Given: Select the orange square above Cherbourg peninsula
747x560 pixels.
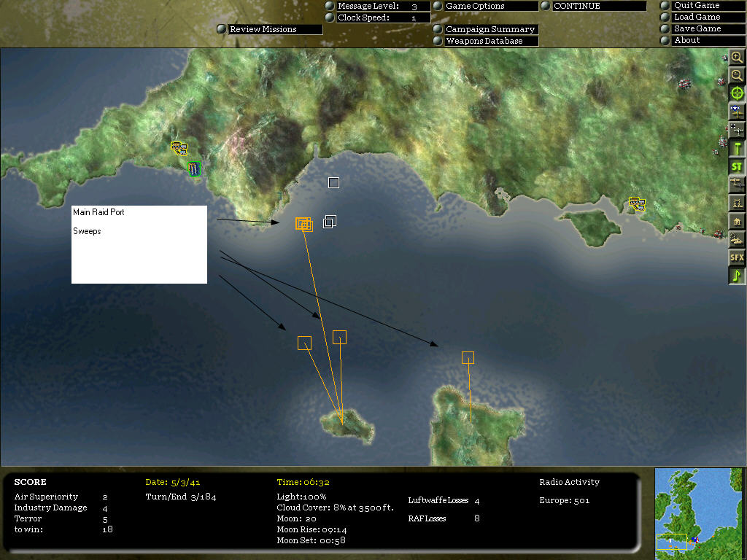Looking at the screenshot, I should 468,357.
